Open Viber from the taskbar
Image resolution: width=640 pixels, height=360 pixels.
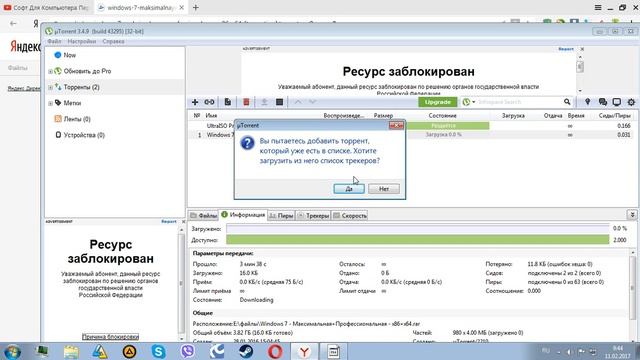click(x=187, y=351)
